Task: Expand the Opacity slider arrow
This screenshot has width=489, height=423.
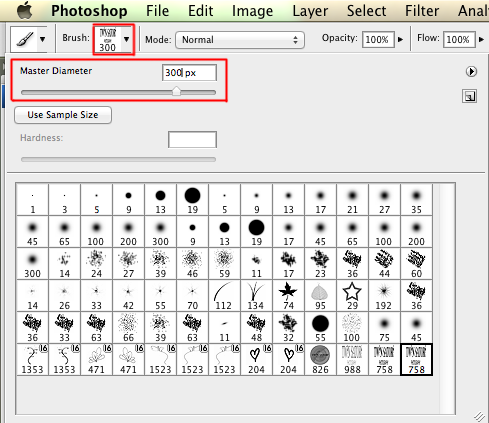Action: [401, 40]
